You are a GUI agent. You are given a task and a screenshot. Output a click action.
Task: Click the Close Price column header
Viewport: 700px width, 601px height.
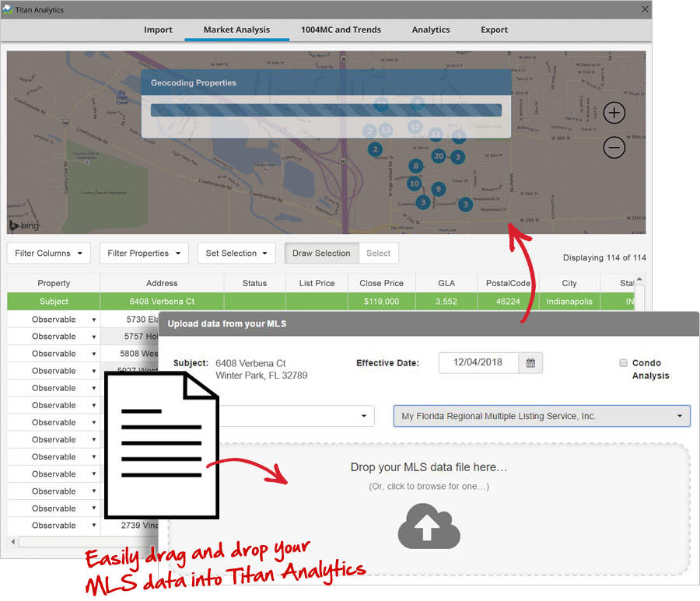pyautogui.click(x=381, y=283)
